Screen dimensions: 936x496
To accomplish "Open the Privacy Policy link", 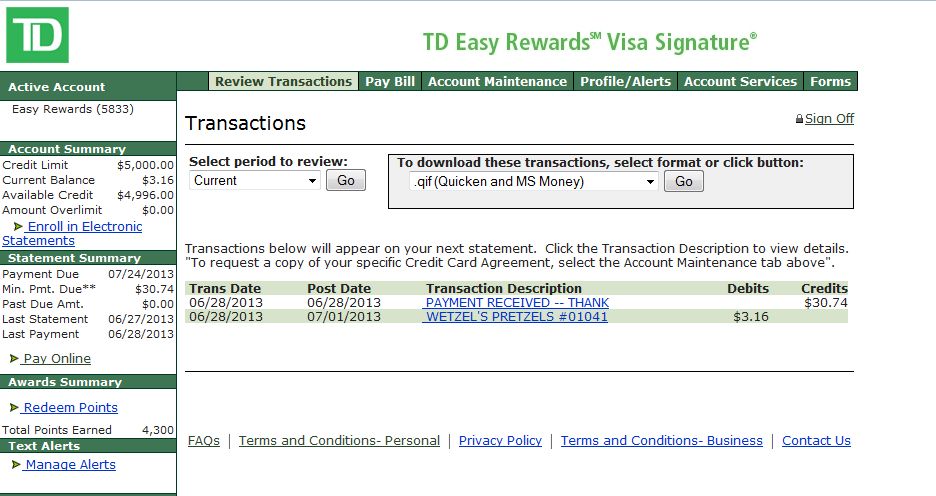I will 500,441.
